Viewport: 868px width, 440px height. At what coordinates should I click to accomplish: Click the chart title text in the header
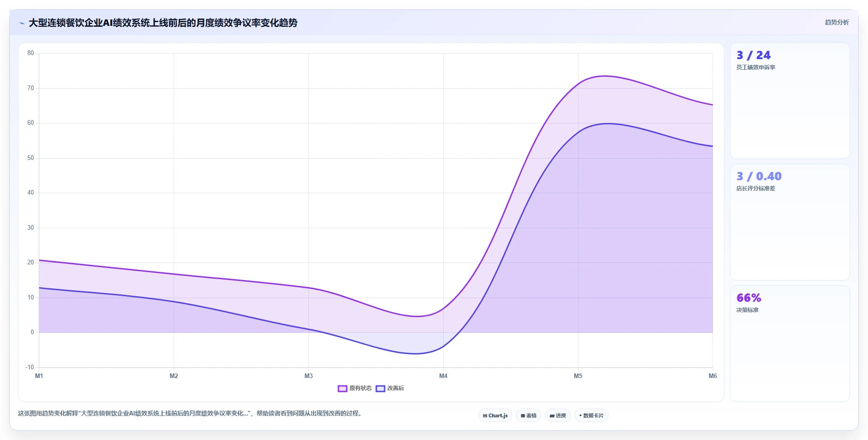pyautogui.click(x=163, y=23)
